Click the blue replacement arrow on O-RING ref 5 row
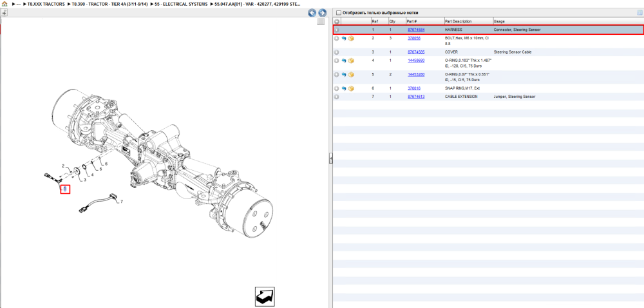 click(x=344, y=75)
